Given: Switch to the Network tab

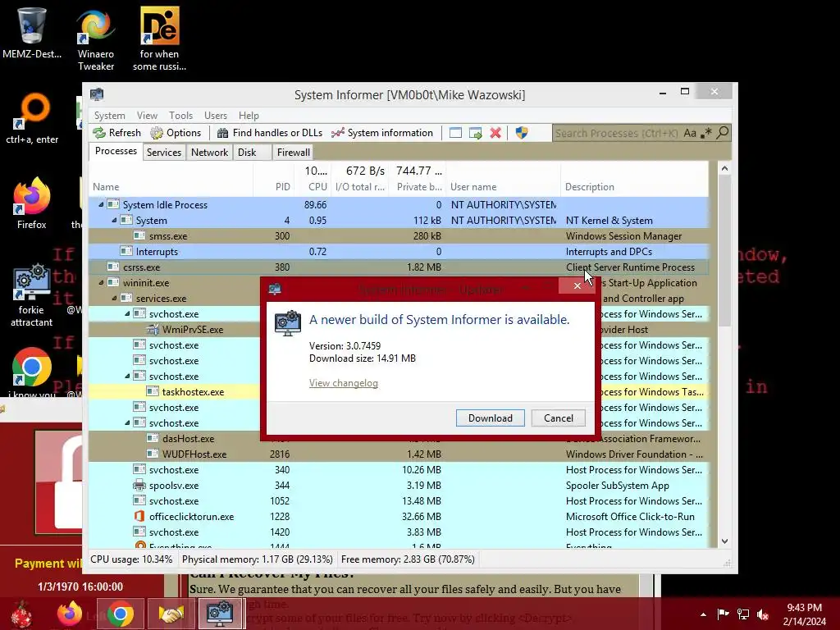Looking at the screenshot, I should (209, 153).
